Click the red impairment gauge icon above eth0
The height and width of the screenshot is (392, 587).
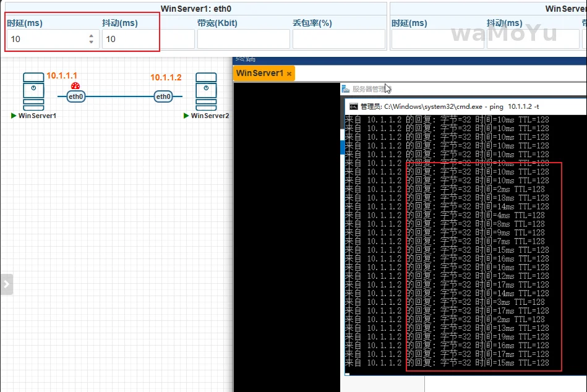tap(76, 86)
